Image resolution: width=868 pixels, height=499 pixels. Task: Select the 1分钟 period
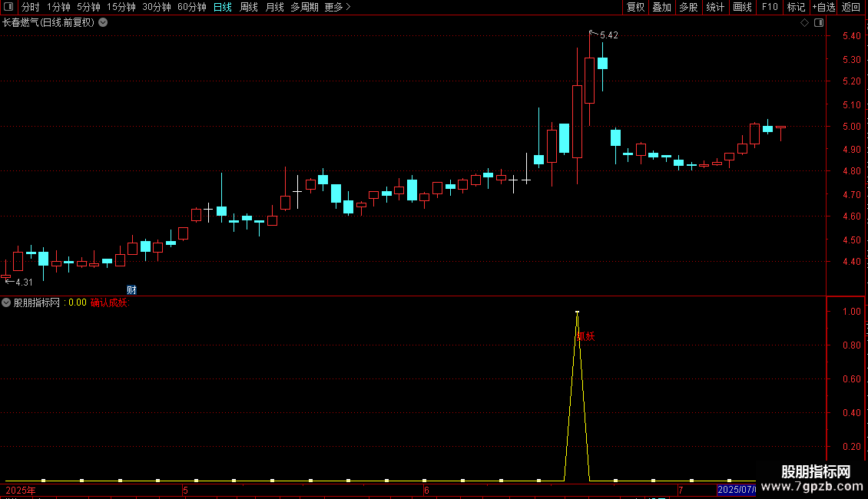58,7
